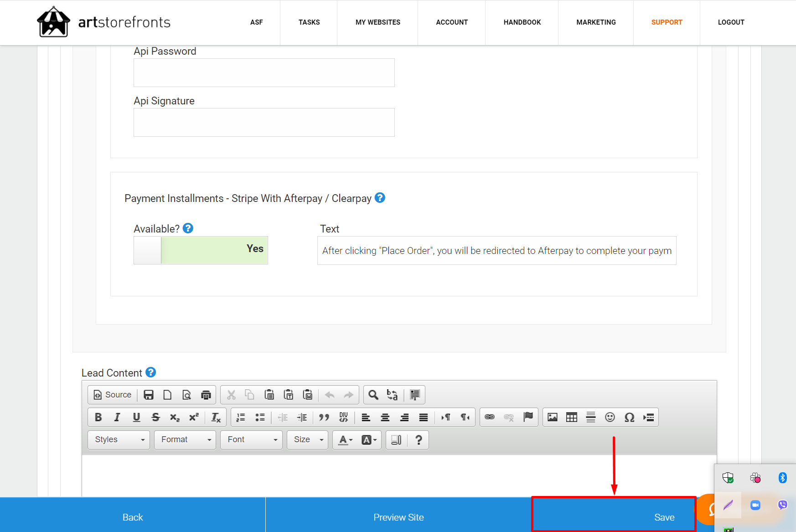Open the MY WEBSITES menu
The width and height of the screenshot is (796, 532).
click(377, 22)
